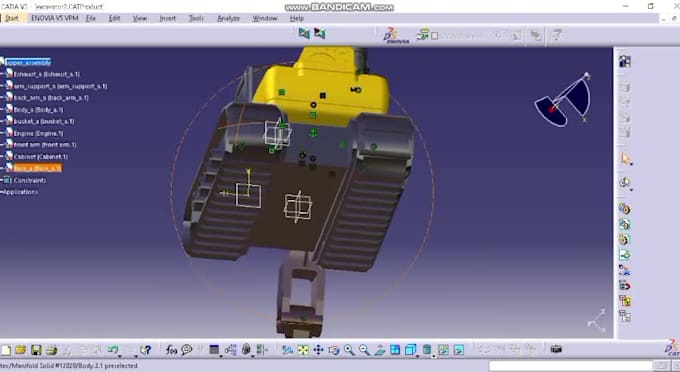Fit all in view with yellow icon

(303, 349)
